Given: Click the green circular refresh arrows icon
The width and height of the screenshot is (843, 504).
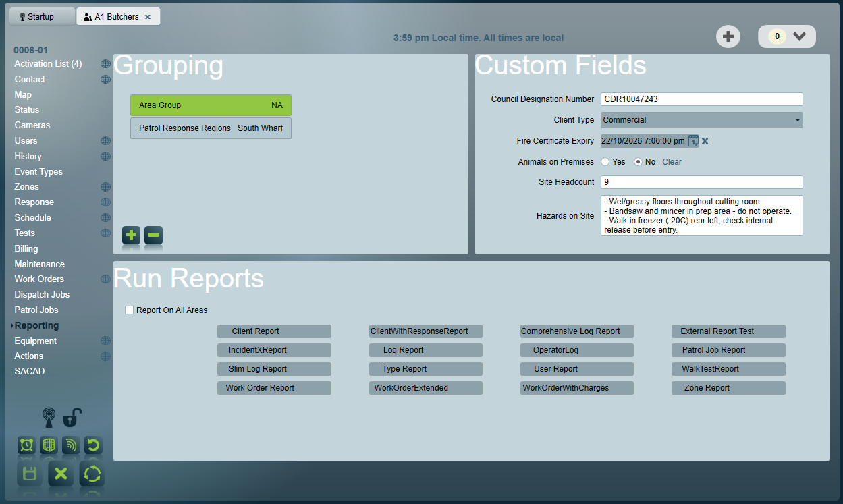Looking at the screenshot, I should [x=92, y=474].
